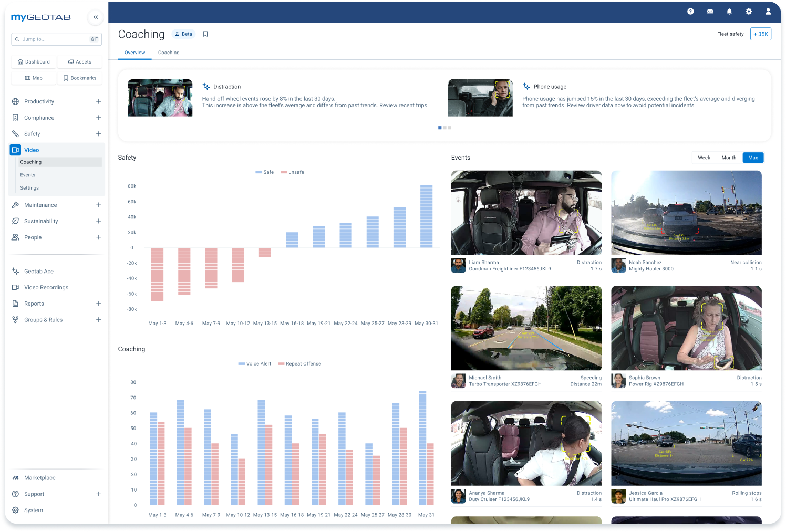Open the Video Recordings section
786x532 pixels.
pos(46,287)
